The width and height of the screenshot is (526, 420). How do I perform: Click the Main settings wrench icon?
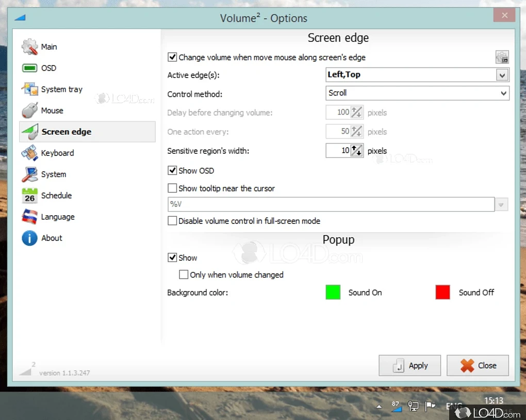(29, 47)
